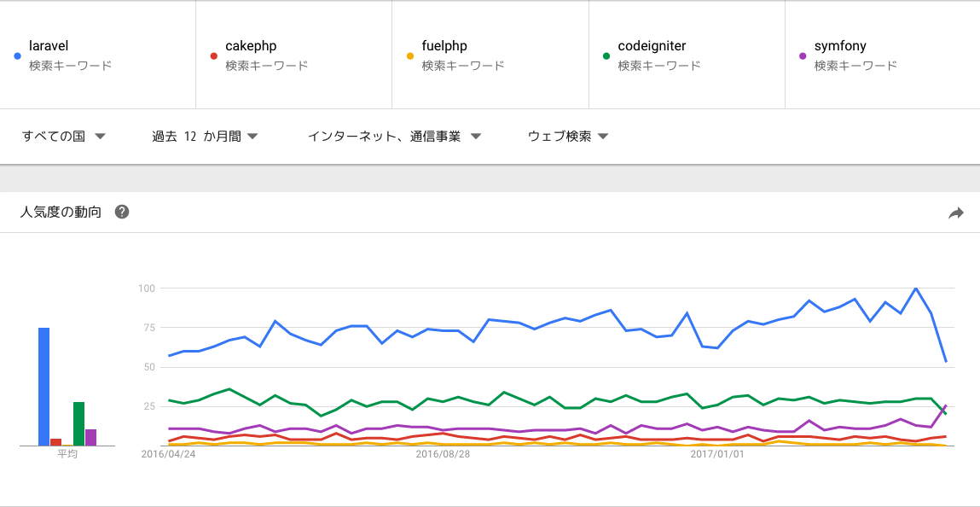Click the 2016/08/28 date axis label
The height and width of the screenshot is (507, 980).
(x=443, y=454)
